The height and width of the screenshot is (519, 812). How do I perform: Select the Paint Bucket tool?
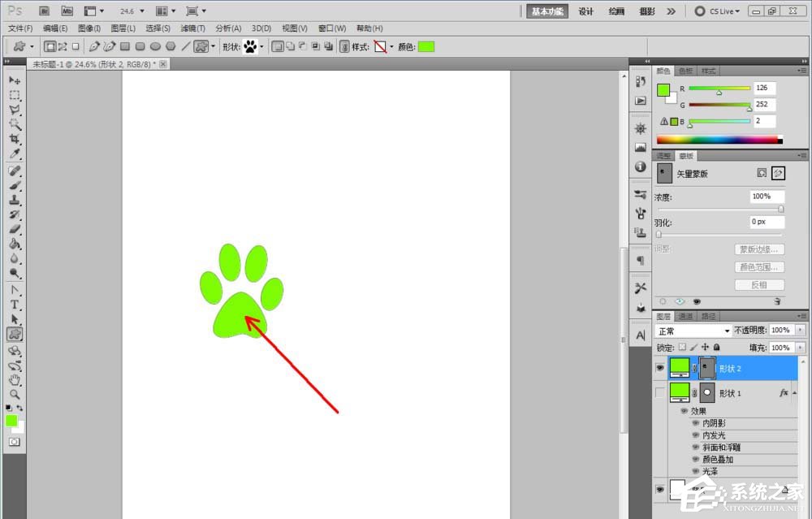pos(15,244)
